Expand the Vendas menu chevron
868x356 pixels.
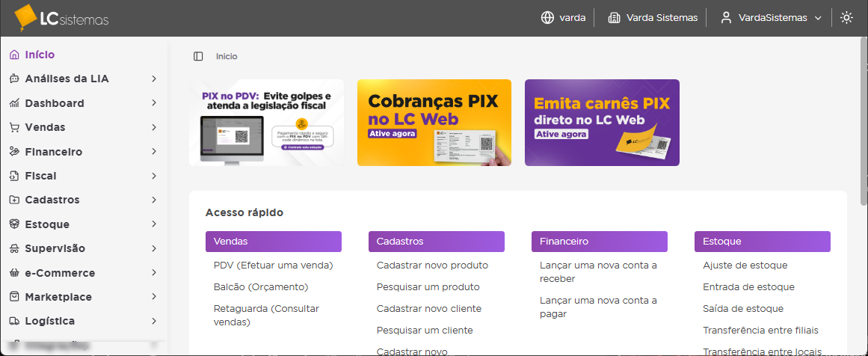coord(154,127)
